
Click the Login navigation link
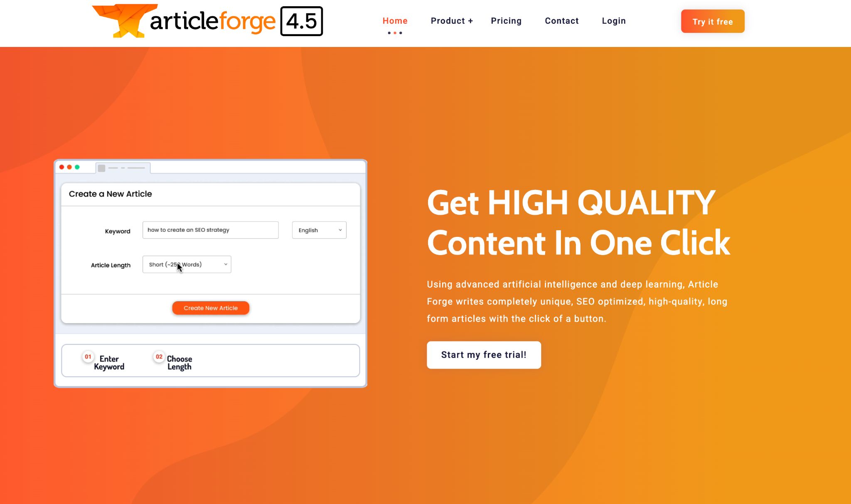point(614,20)
